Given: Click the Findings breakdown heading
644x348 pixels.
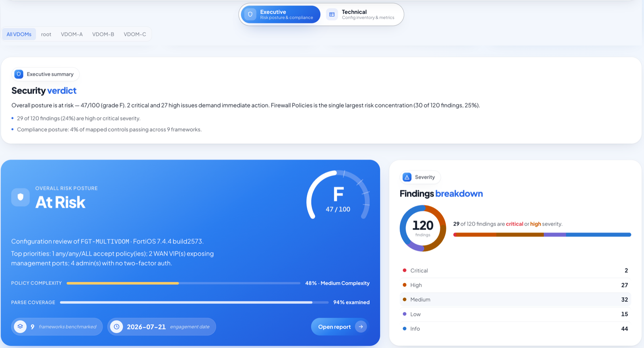Looking at the screenshot, I should tap(441, 194).
